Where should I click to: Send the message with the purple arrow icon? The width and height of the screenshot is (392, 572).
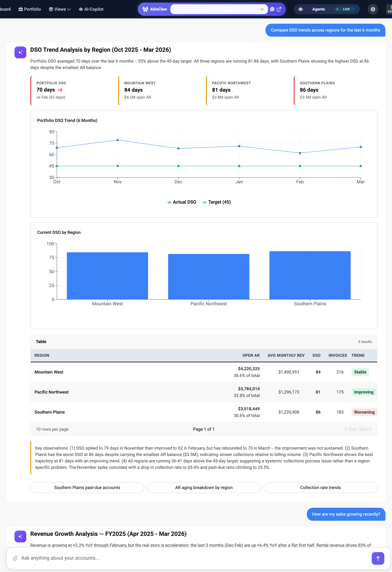[x=378, y=558]
